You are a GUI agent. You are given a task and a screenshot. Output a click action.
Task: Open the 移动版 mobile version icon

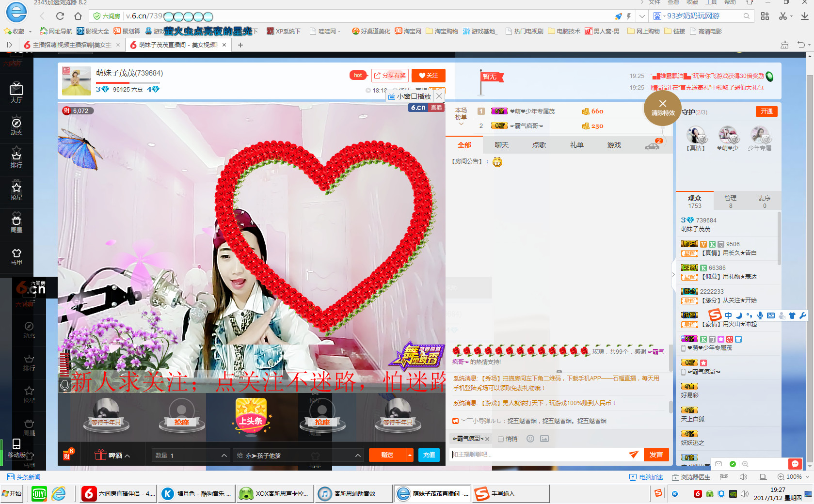(x=16, y=448)
